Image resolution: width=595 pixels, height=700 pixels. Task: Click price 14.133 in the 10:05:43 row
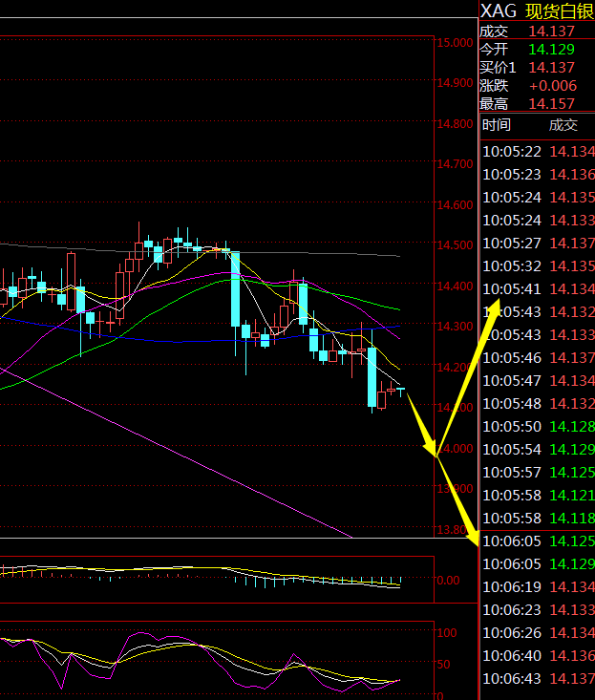pyautogui.click(x=572, y=335)
